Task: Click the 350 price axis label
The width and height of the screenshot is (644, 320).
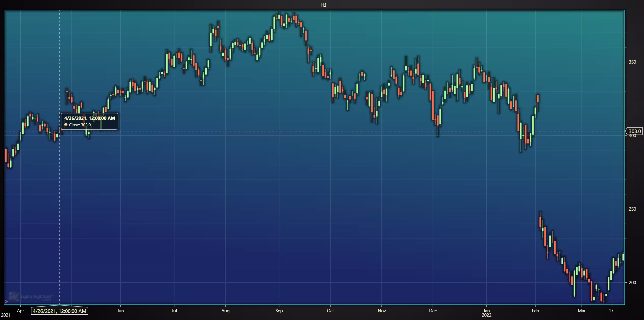Action: click(x=632, y=62)
